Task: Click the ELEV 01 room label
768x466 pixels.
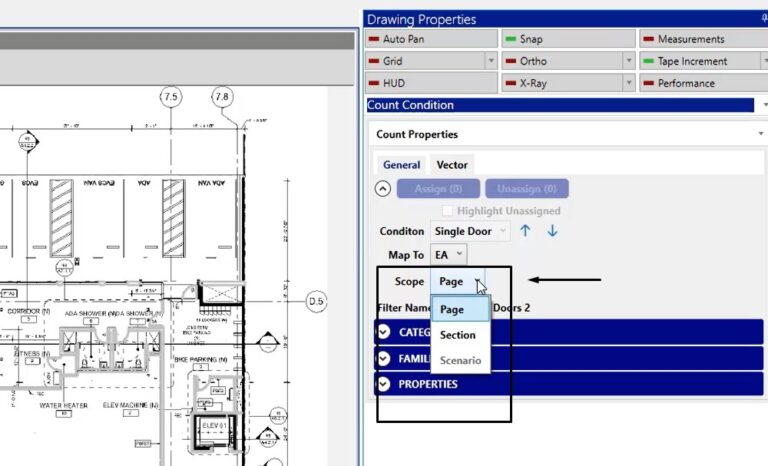Action: [x=215, y=425]
